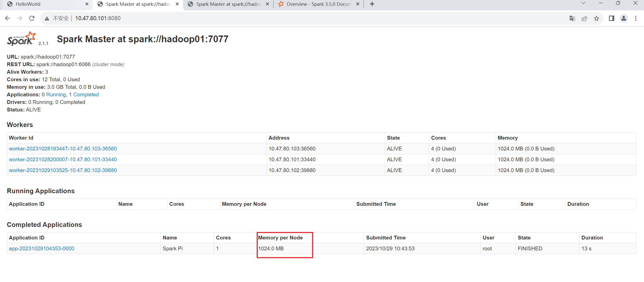The width and height of the screenshot is (644, 282).
Task: Click the share page icon
Action: pyautogui.click(x=584, y=18)
